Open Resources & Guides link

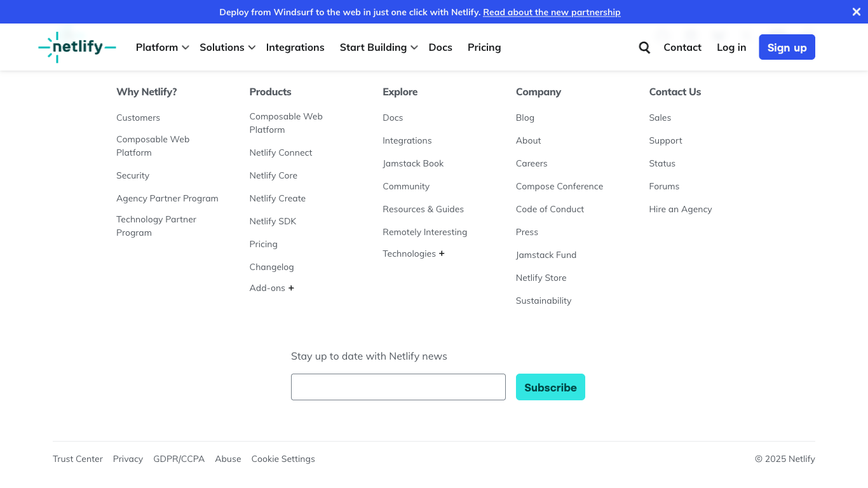pyautogui.click(x=423, y=209)
